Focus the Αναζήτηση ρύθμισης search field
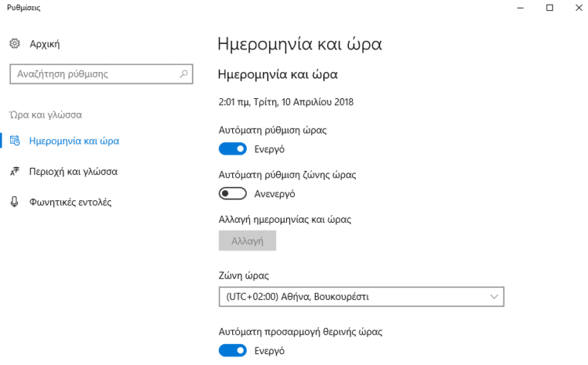Viewport: 588px width, 365px height. 101,74
